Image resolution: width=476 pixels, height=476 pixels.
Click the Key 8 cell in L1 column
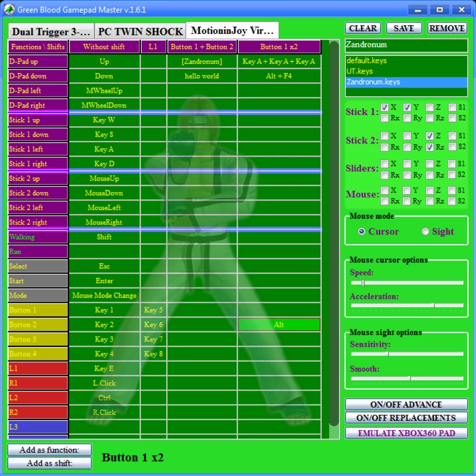[154, 354]
